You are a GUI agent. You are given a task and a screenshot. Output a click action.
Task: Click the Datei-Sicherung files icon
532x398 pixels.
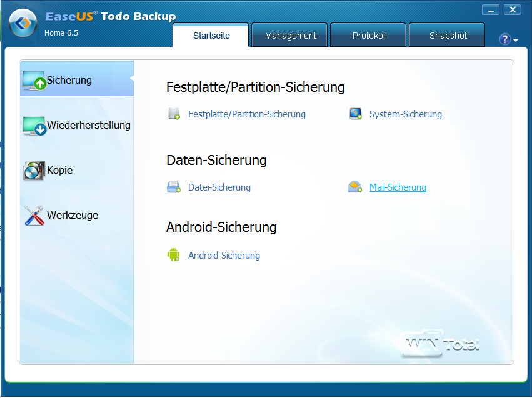[x=174, y=187]
